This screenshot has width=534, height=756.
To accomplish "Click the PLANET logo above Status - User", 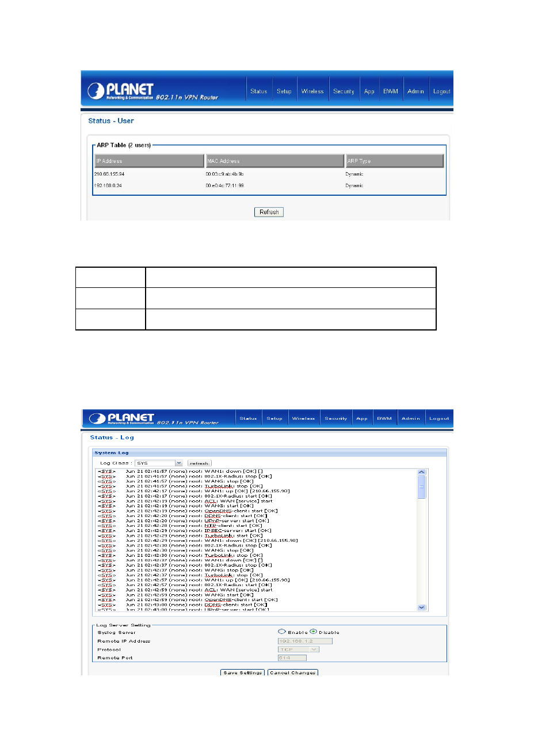I will (x=121, y=91).
